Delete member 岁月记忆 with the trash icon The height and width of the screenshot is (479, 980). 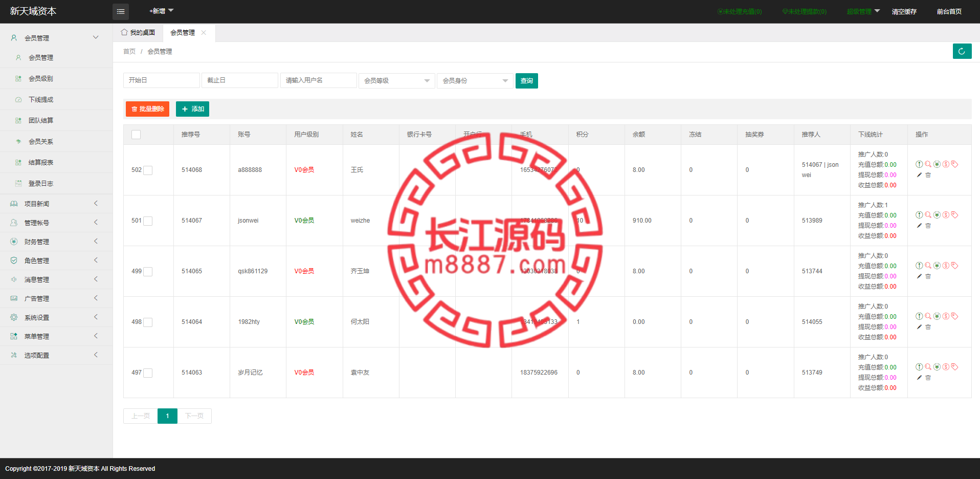point(928,378)
